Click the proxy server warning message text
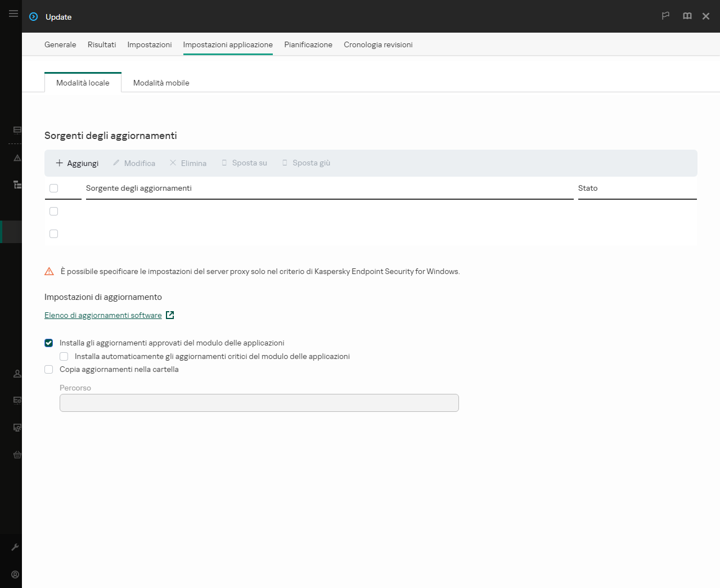Screen dimensions: 720x588 260,272
